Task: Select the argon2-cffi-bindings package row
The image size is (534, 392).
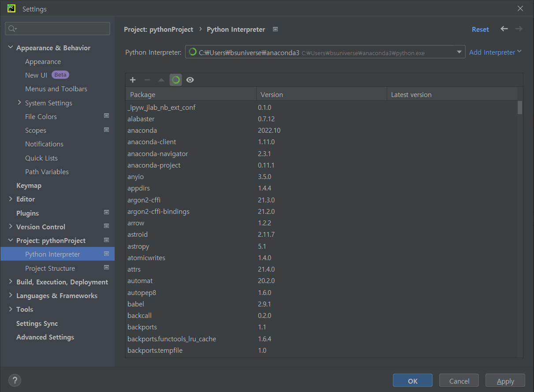Action: tap(321, 212)
